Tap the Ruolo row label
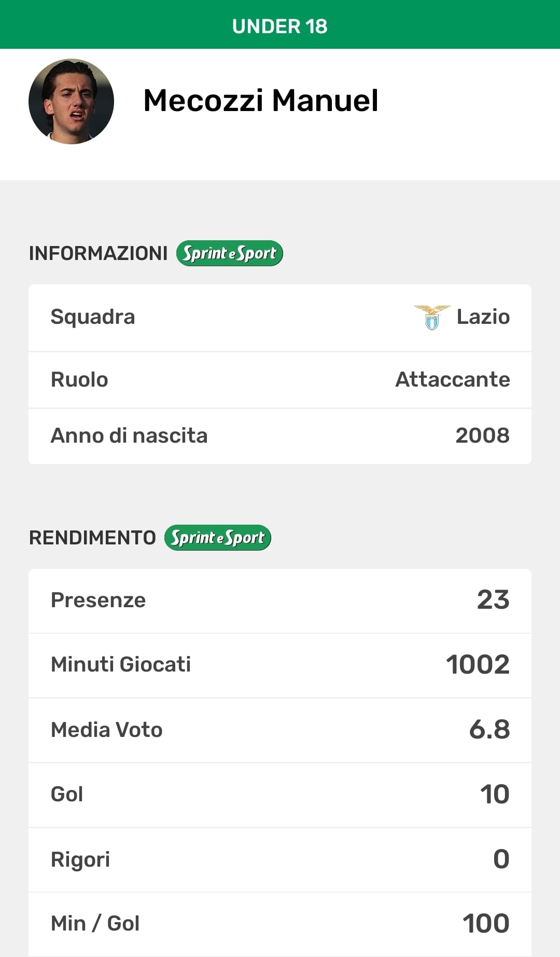This screenshot has width=560, height=957. [x=79, y=379]
